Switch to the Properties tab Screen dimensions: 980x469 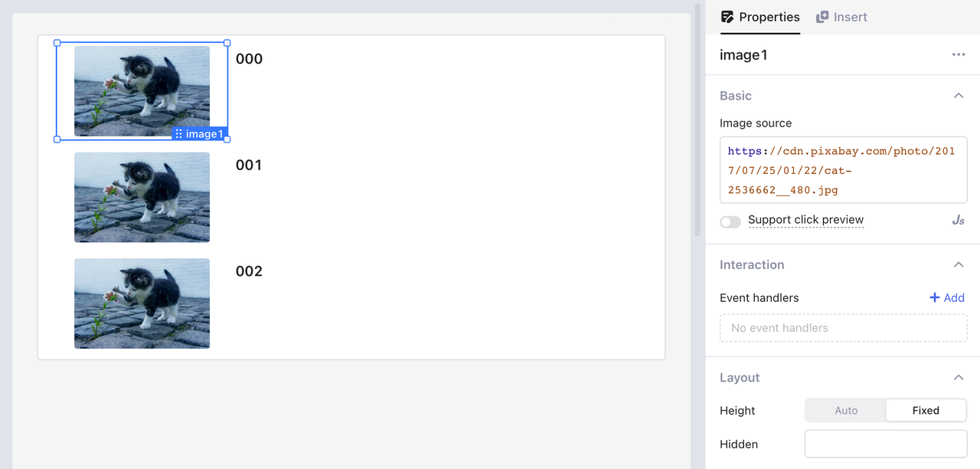coord(769,17)
